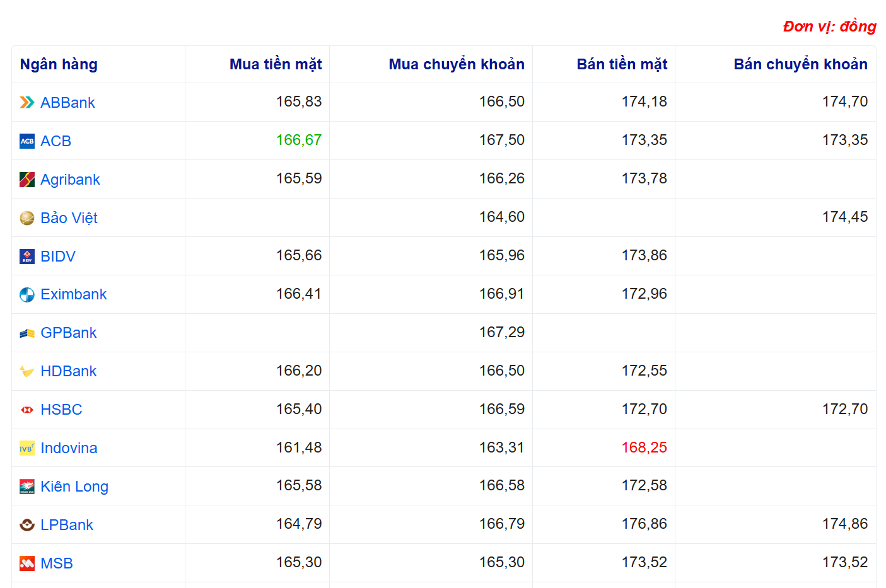Select the green 166,67 ACB rate
The width and height of the screenshot is (886, 588).
pyautogui.click(x=298, y=140)
